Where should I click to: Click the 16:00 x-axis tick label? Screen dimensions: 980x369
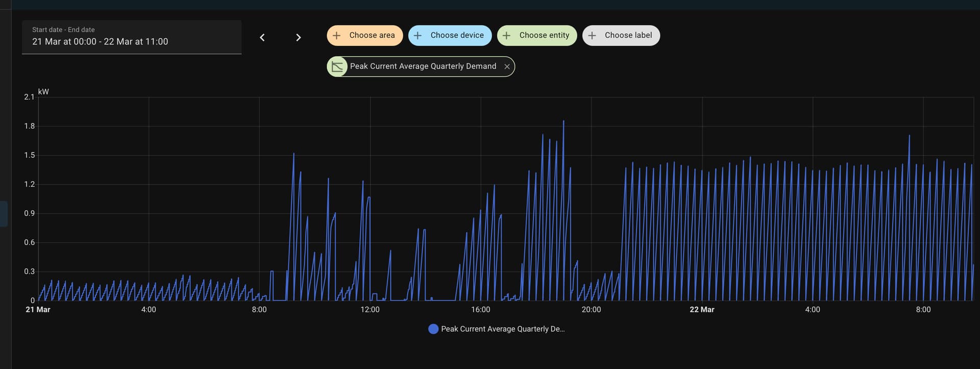(481, 310)
